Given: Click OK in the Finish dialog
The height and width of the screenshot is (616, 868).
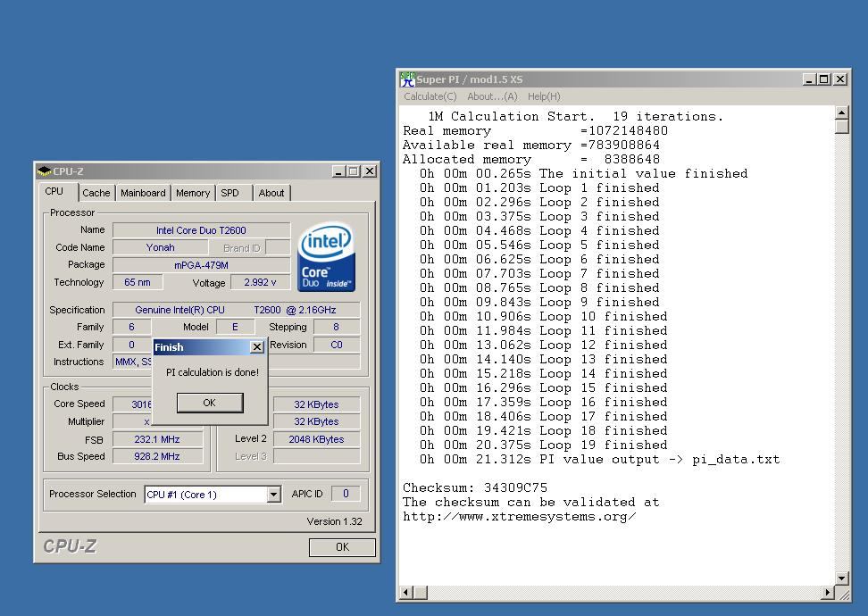Looking at the screenshot, I should 209,403.
